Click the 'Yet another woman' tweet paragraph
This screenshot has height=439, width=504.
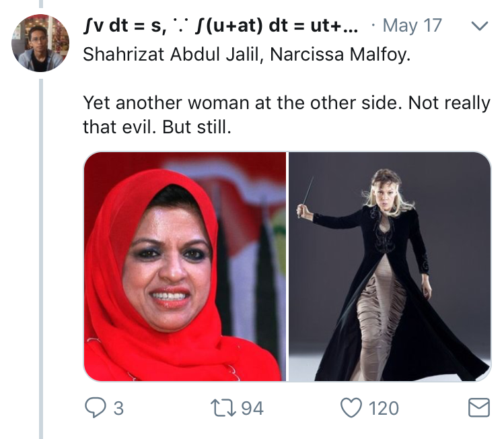click(x=286, y=114)
